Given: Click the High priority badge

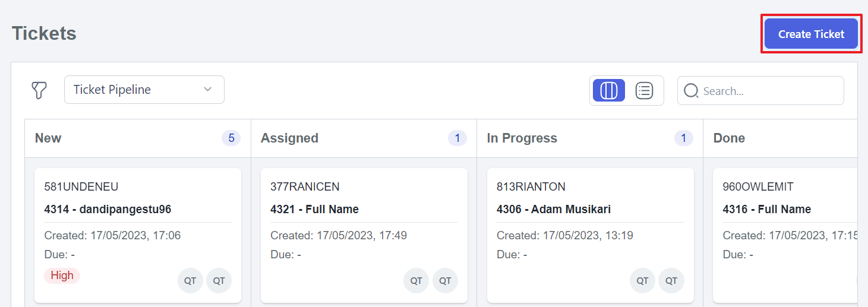Looking at the screenshot, I should click(x=62, y=275).
